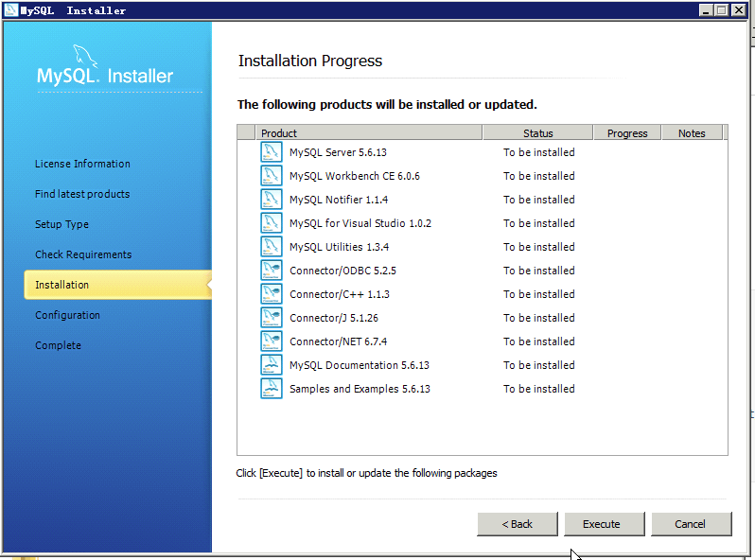This screenshot has width=755, height=560.
Task: Open the License Information step
Action: click(x=82, y=164)
